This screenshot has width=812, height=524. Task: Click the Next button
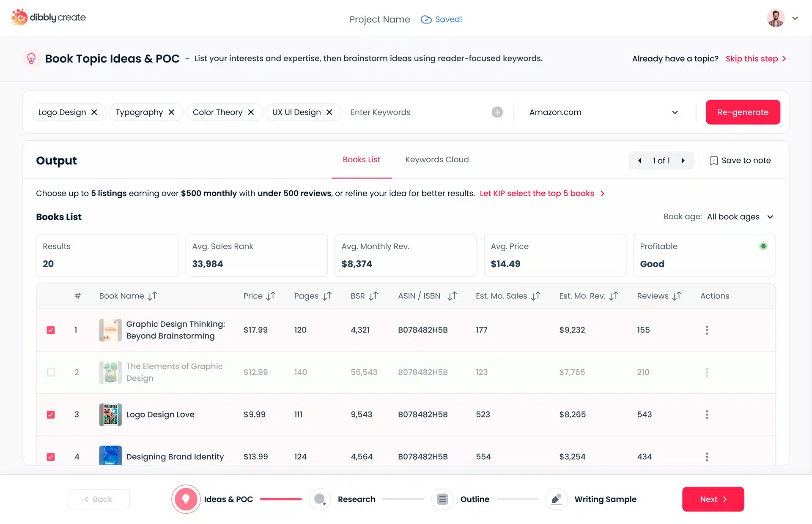713,499
